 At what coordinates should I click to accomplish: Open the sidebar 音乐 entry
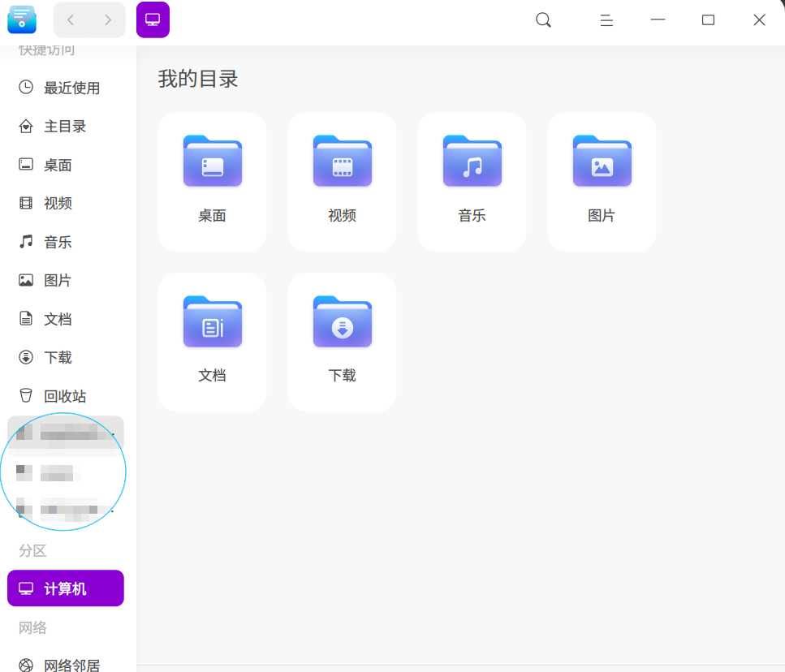[66, 242]
